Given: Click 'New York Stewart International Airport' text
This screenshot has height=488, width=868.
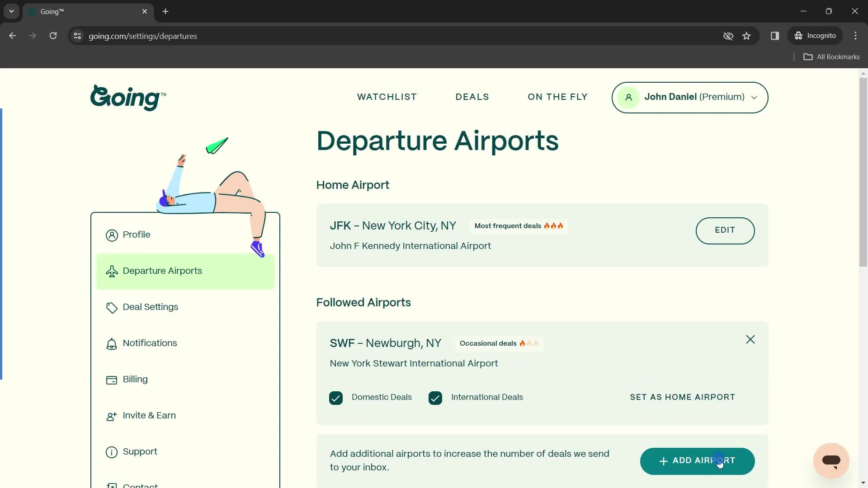Looking at the screenshot, I should (x=414, y=363).
